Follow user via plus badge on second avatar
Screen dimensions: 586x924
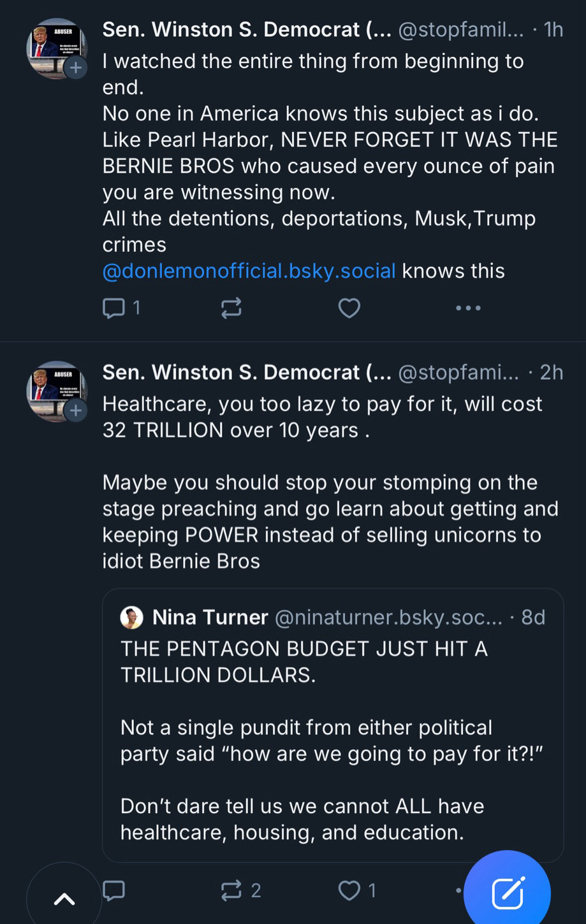75,410
